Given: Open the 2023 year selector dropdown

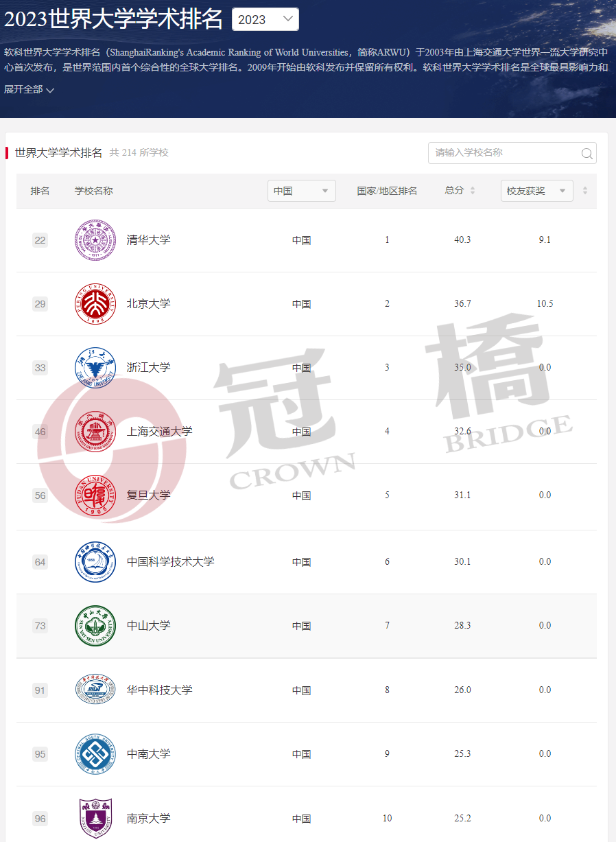Looking at the screenshot, I should tap(265, 19).
